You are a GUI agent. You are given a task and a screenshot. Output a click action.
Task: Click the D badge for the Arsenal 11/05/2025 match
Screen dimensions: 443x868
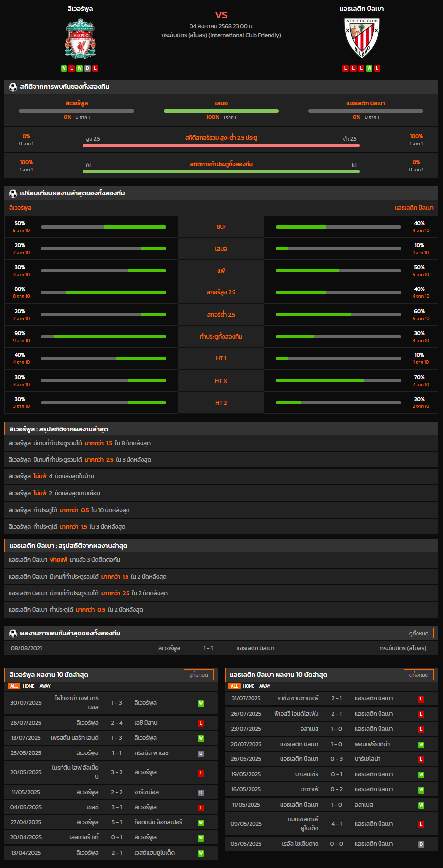(201, 793)
